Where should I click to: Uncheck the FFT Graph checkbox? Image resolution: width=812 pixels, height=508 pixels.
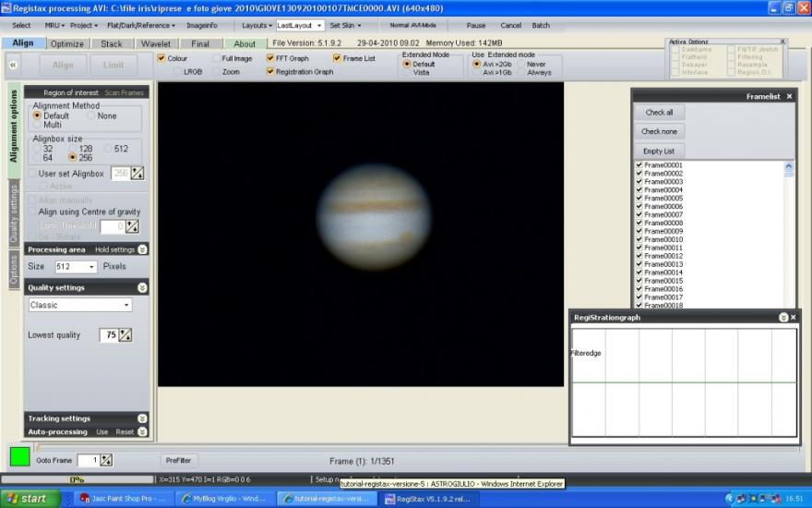(270, 58)
